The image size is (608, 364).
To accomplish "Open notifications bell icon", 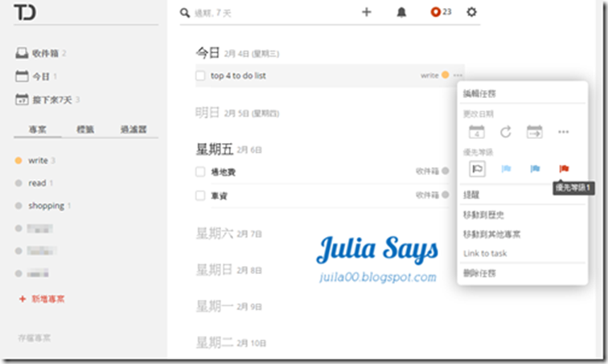I will 401,12.
